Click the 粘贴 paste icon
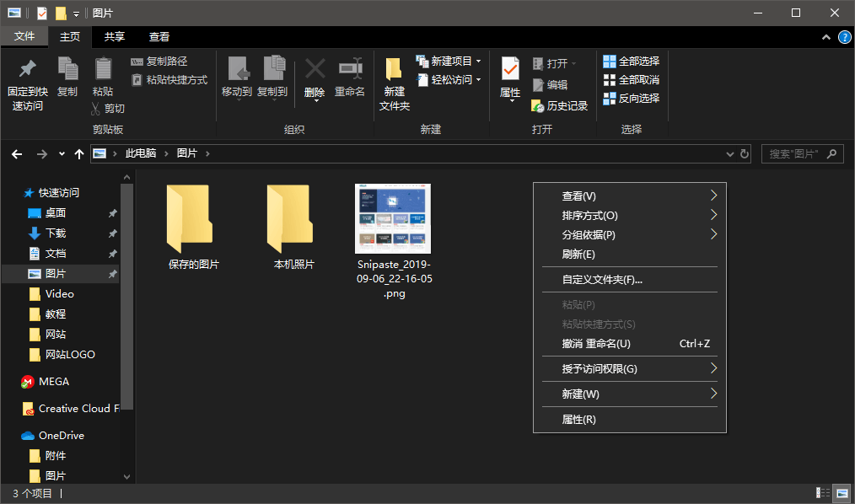 (103, 70)
